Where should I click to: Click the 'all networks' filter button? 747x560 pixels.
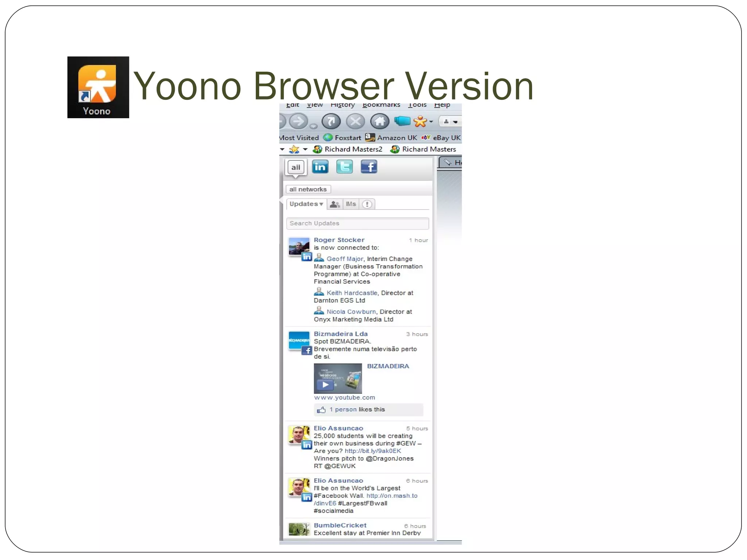[x=308, y=189]
